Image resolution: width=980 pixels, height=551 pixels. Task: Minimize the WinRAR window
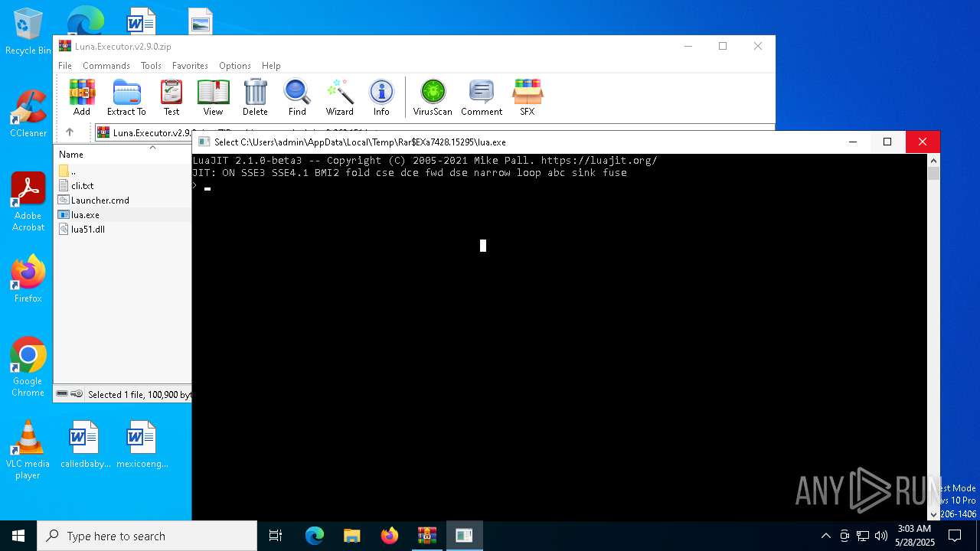point(688,46)
